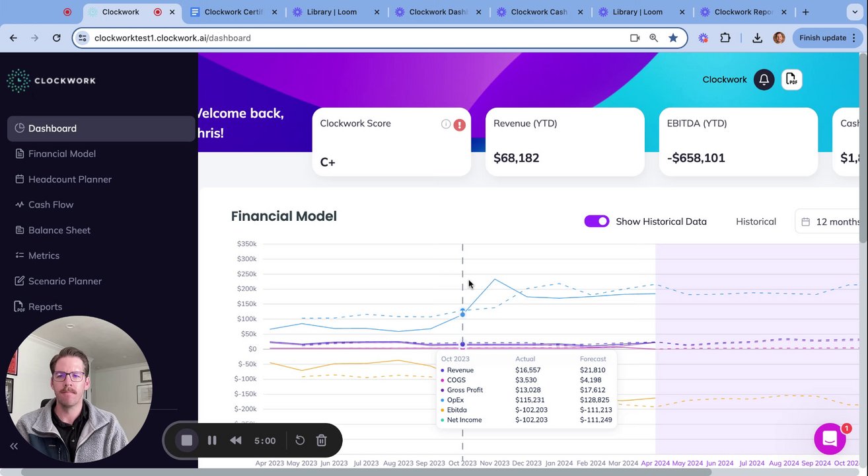This screenshot has width=868, height=476.
Task: Click the Clockwork Score info icon
Action: click(x=446, y=124)
